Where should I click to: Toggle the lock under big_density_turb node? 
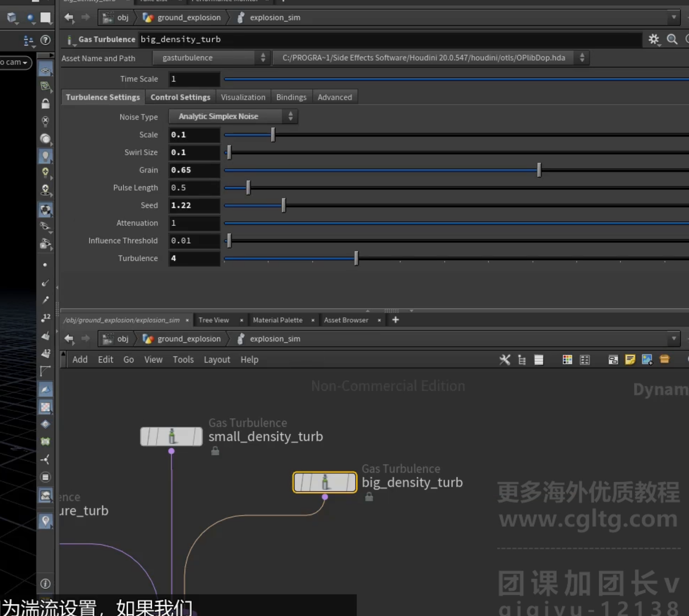pyautogui.click(x=369, y=497)
